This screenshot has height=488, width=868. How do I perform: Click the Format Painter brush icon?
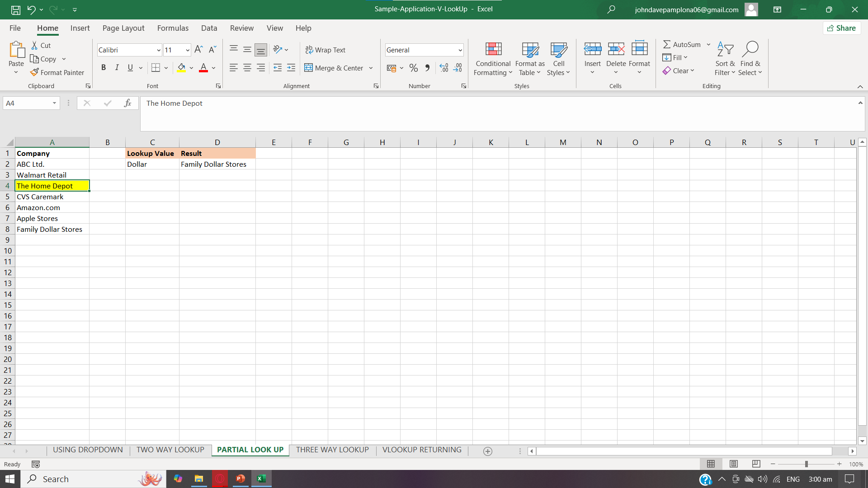(x=34, y=72)
